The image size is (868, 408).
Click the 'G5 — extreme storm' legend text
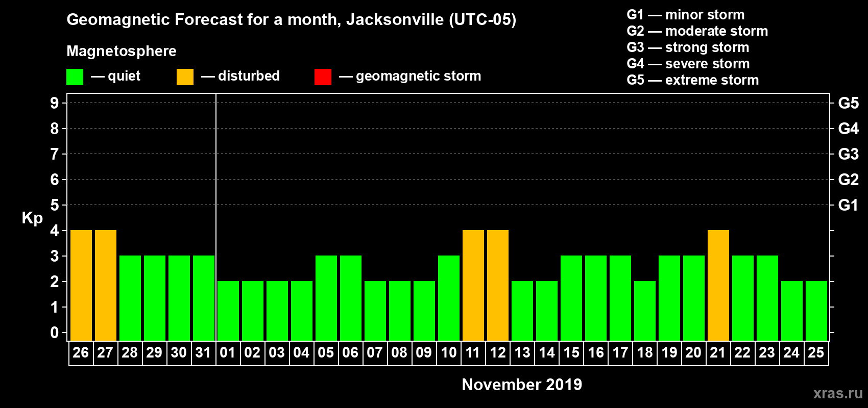(693, 80)
